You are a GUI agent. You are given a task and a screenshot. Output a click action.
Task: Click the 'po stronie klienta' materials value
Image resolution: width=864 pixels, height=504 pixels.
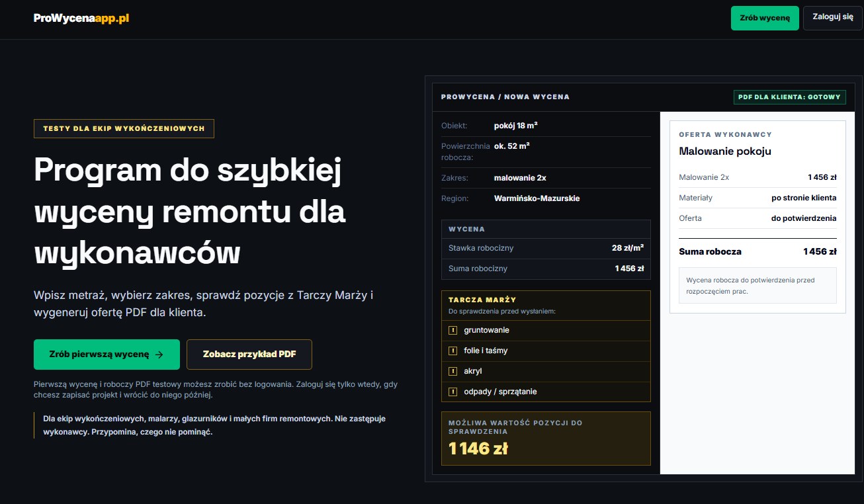pyautogui.click(x=804, y=198)
